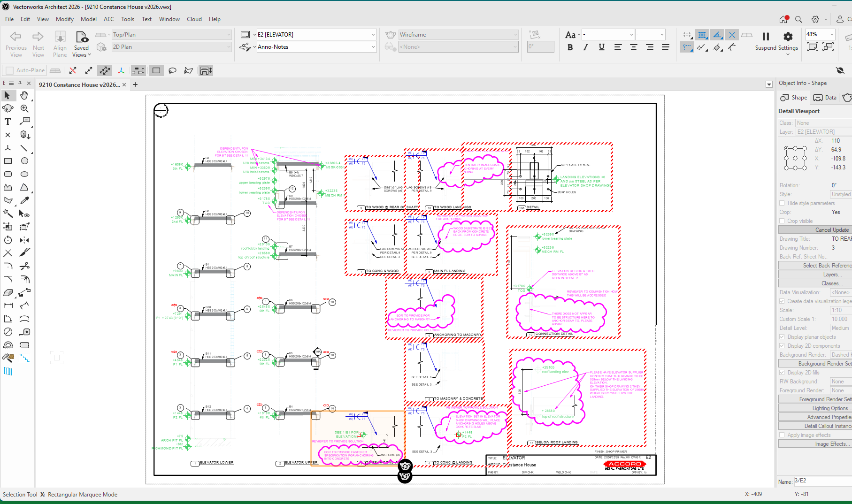This screenshot has height=504, width=852.
Task: Click the Bold formatting icon
Action: click(570, 47)
